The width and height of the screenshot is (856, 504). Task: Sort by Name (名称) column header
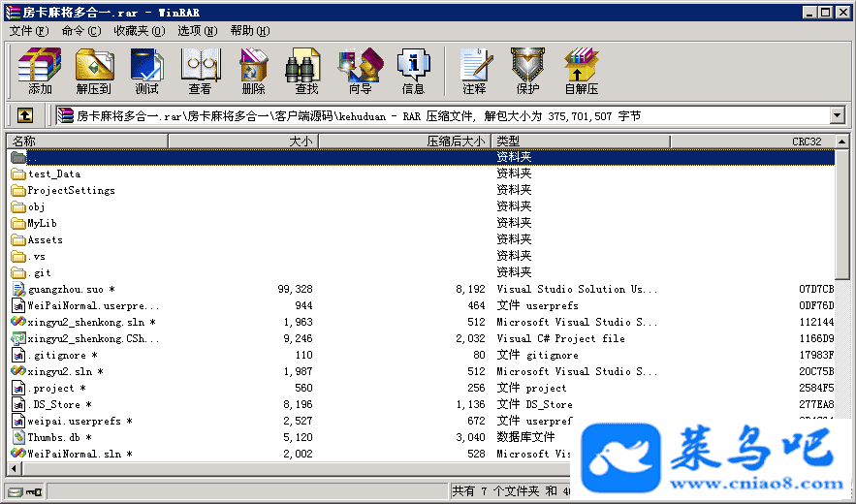(87, 142)
